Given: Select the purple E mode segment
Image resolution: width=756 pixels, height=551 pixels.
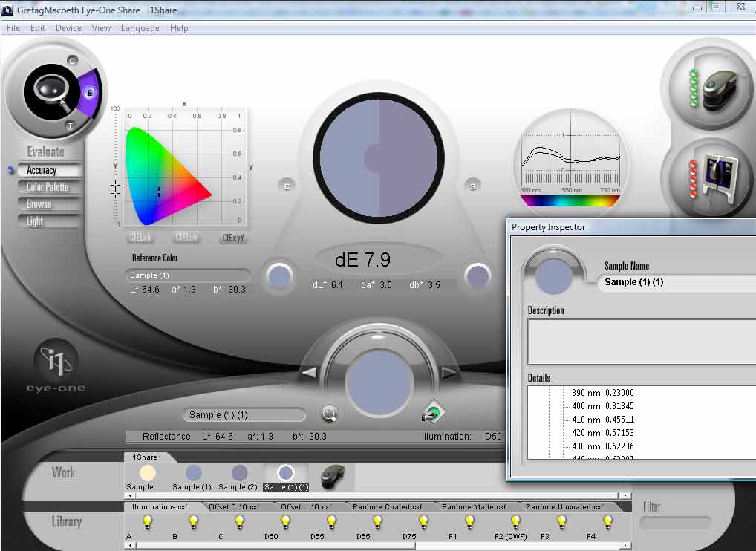Looking at the screenshot, I should click(89, 93).
